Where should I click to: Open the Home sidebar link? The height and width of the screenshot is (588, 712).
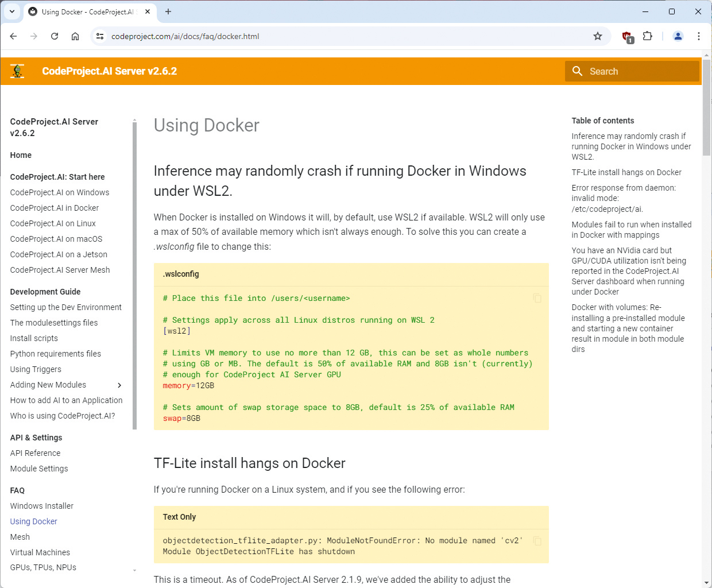21,155
